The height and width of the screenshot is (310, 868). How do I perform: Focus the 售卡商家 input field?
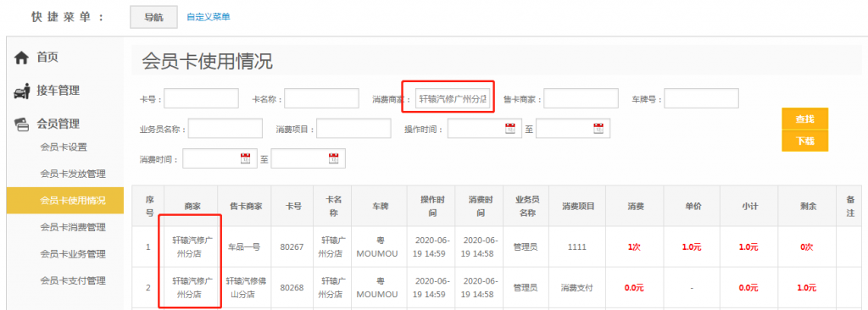(581, 99)
